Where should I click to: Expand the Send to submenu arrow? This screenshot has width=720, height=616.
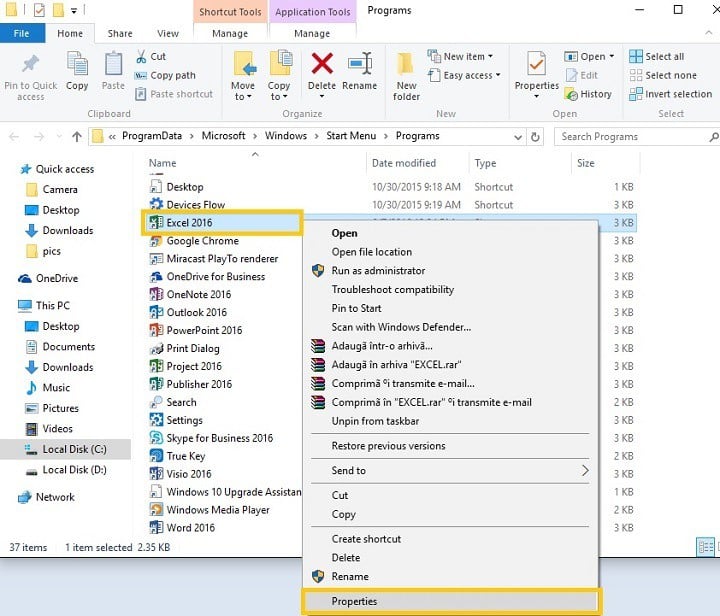coord(585,470)
